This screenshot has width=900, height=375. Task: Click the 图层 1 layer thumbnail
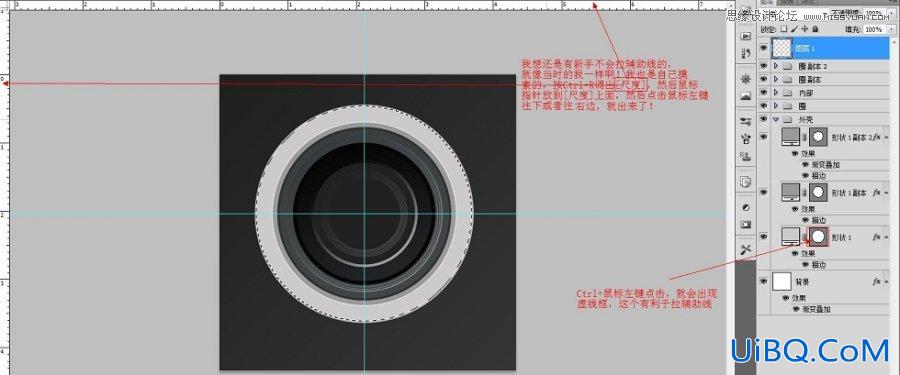point(782,49)
